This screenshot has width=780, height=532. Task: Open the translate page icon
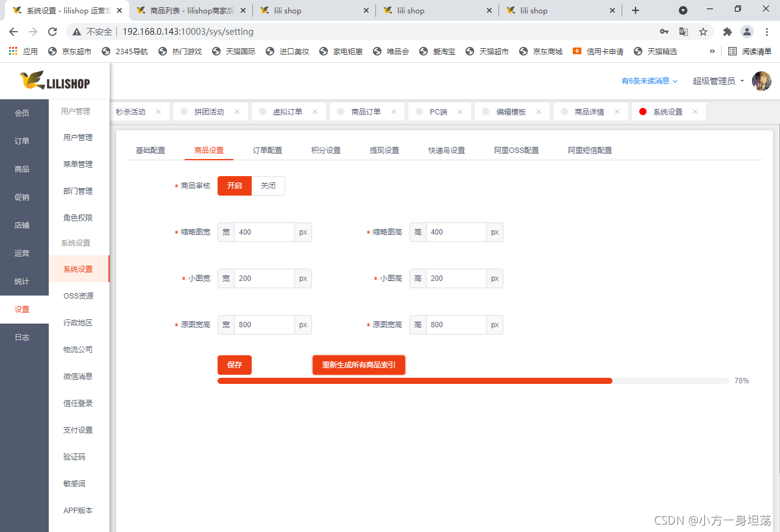coord(684,32)
